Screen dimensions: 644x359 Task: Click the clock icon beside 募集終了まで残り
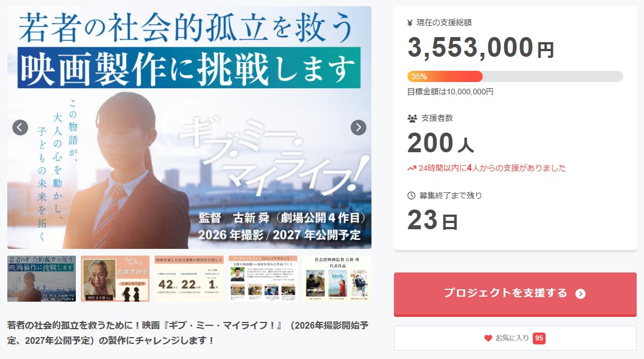[x=411, y=196]
